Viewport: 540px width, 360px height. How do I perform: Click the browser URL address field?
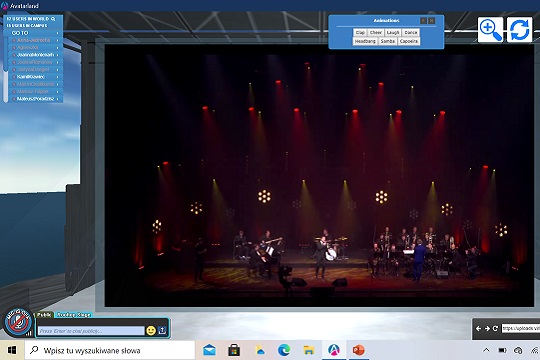tap(520, 328)
